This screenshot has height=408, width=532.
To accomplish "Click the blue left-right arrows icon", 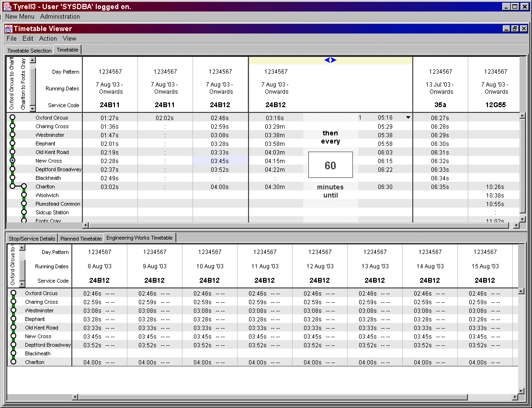I will (330, 60).
